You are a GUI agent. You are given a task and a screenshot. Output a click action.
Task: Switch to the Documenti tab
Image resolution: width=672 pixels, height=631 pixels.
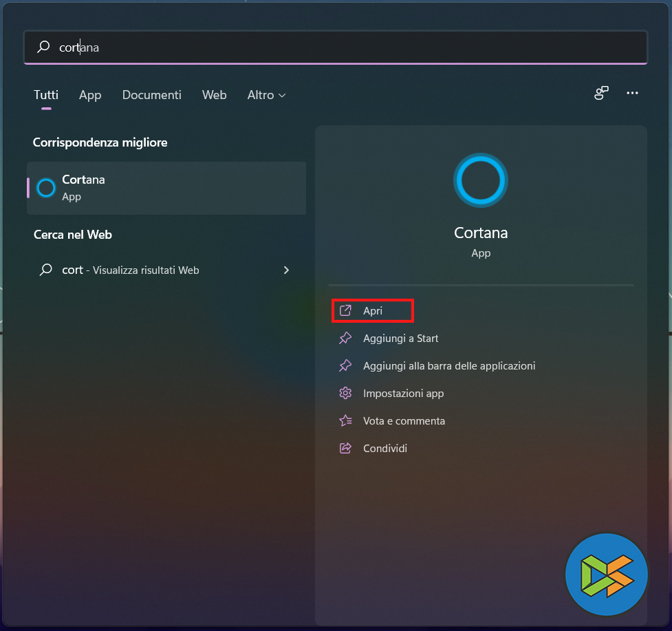tap(152, 95)
